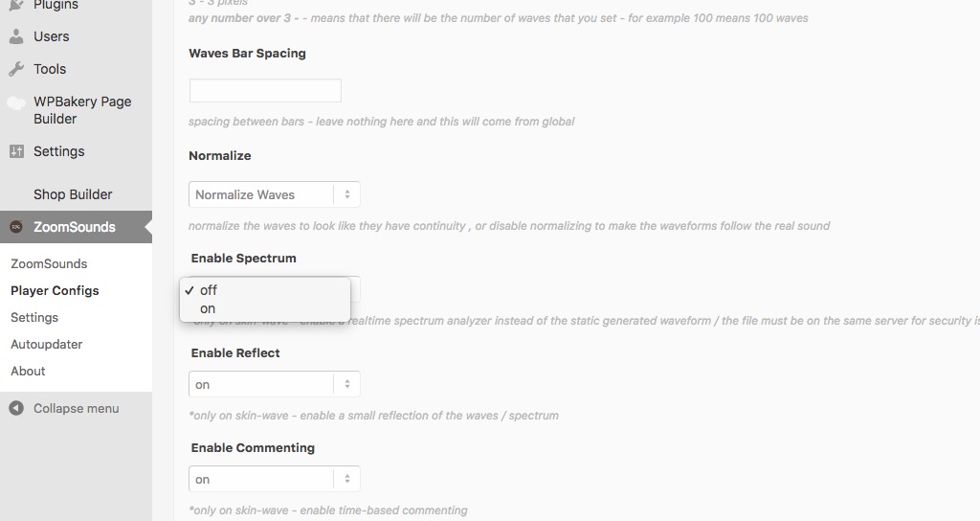Open the Enable Reflect dropdown

pyautogui.click(x=275, y=384)
